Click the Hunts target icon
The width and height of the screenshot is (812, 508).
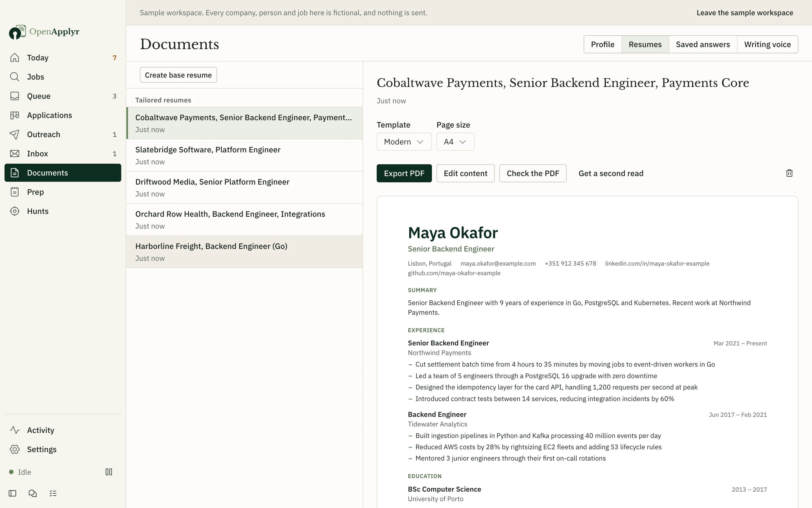(14, 211)
